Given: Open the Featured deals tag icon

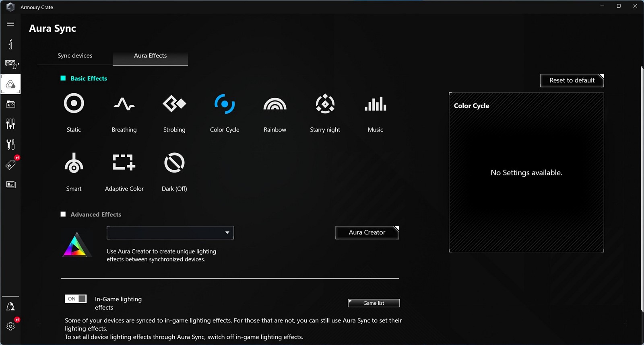Looking at the screenshot, I should click(x=11, y=164).
